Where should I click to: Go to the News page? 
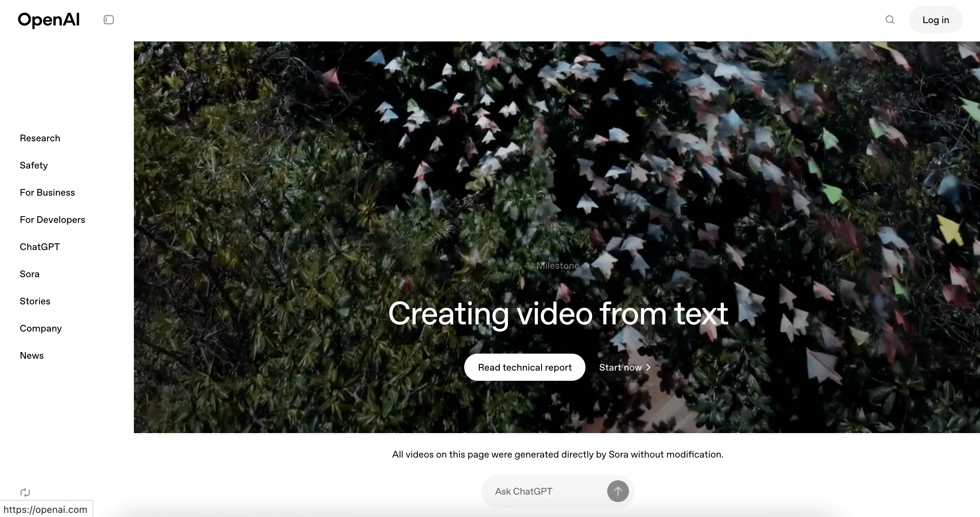32,355
